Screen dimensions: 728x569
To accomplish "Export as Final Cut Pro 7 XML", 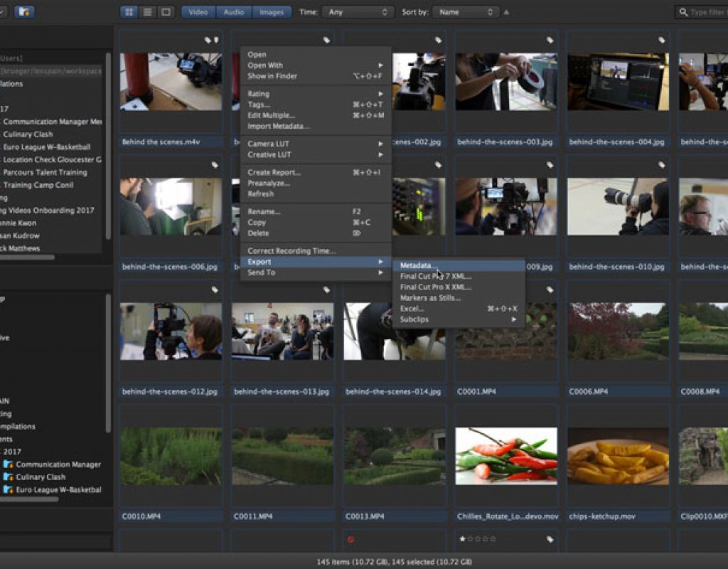I will (459, 277).
